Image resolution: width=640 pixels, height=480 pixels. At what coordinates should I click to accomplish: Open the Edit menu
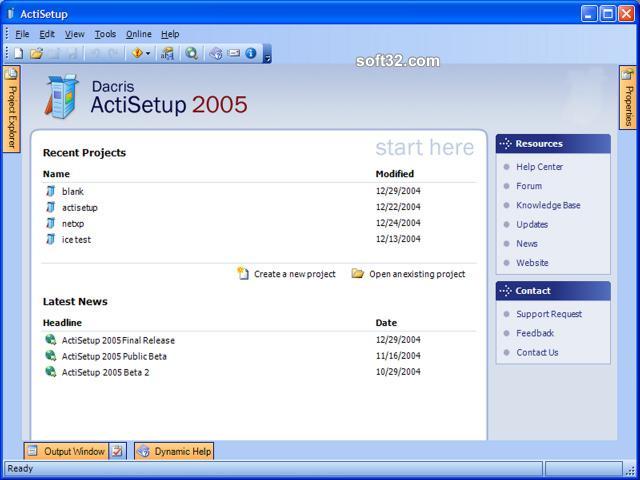(47, 34)
